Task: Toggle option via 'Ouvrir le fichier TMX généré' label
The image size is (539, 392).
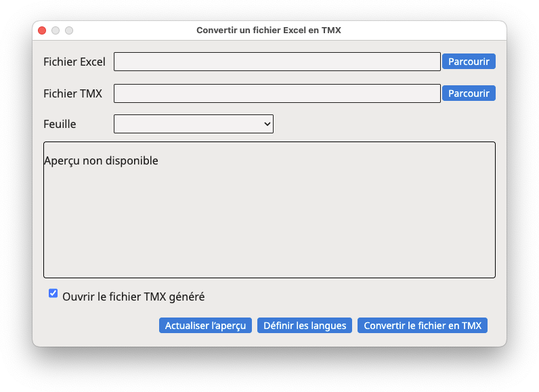Action: coord(133,297)
